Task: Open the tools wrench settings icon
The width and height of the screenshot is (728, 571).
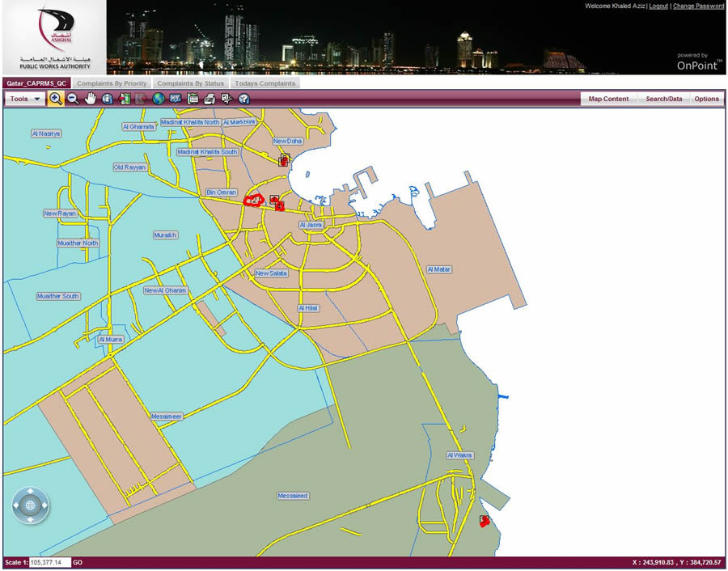Action: (226, 99)
